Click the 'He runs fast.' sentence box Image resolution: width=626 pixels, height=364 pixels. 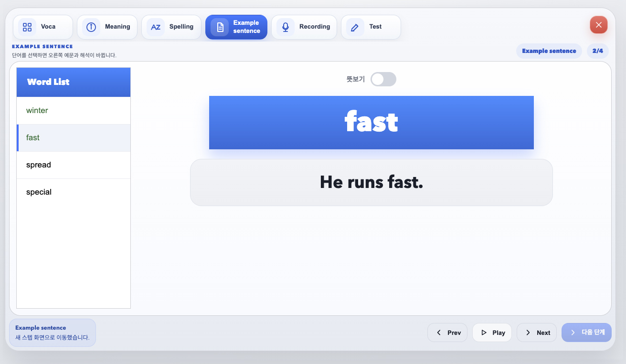coord(371,182)
